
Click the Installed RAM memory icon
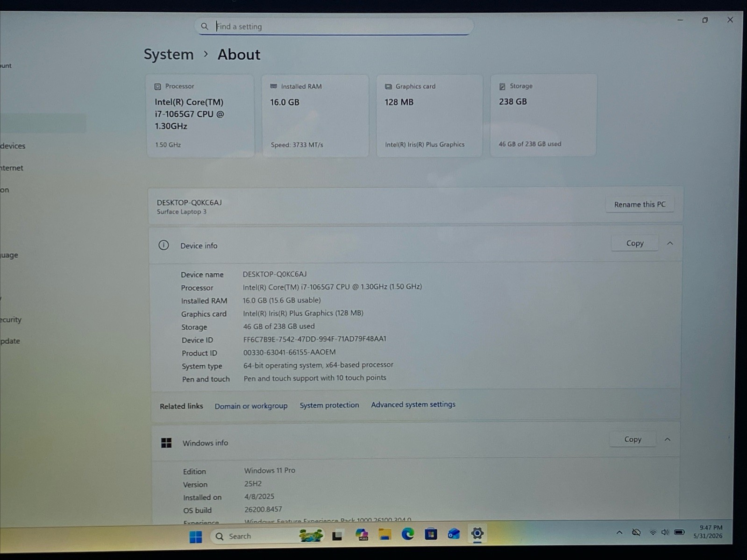point(273,86)
